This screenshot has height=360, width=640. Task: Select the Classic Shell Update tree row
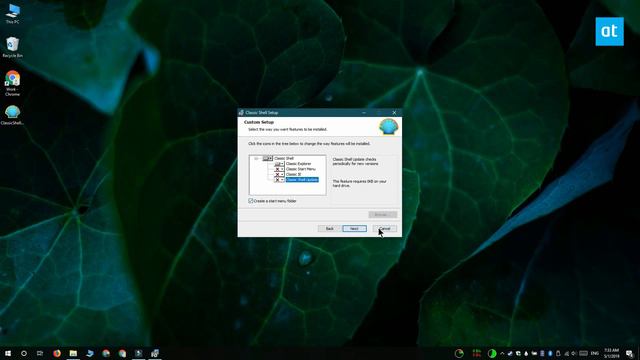point(302,180)
